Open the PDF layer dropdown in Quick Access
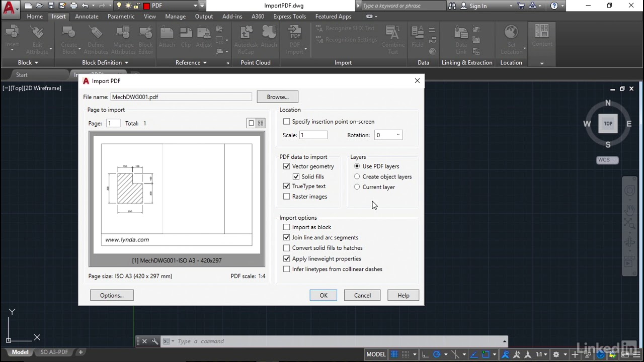Screen dimensions: 644x362 click(x=195, y=6)
